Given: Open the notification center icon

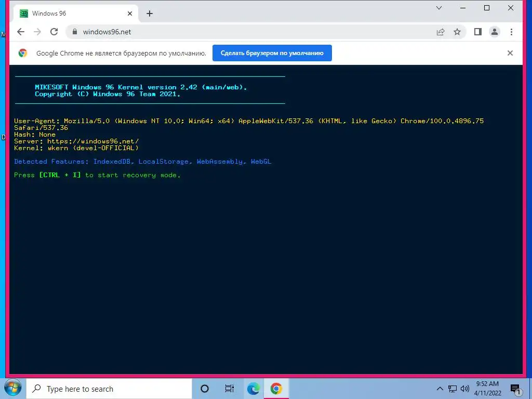Looking at the screenshot, I should tap(515, 389).
